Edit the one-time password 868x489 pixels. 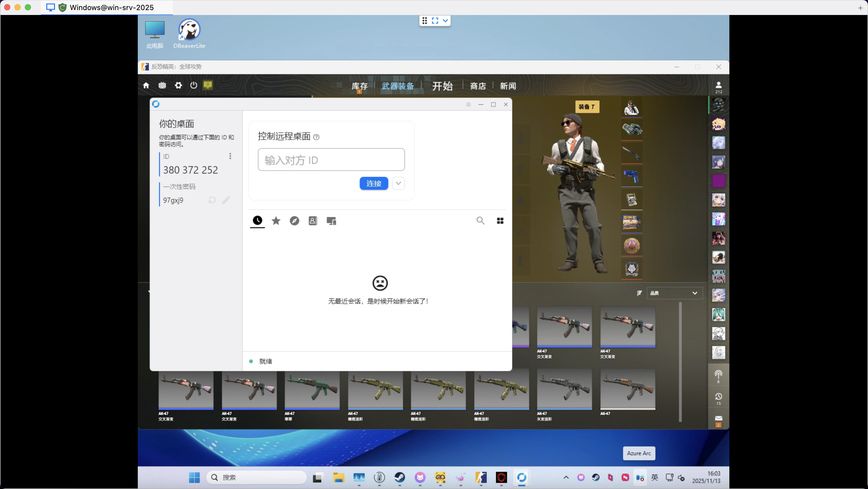click(226, 200)
